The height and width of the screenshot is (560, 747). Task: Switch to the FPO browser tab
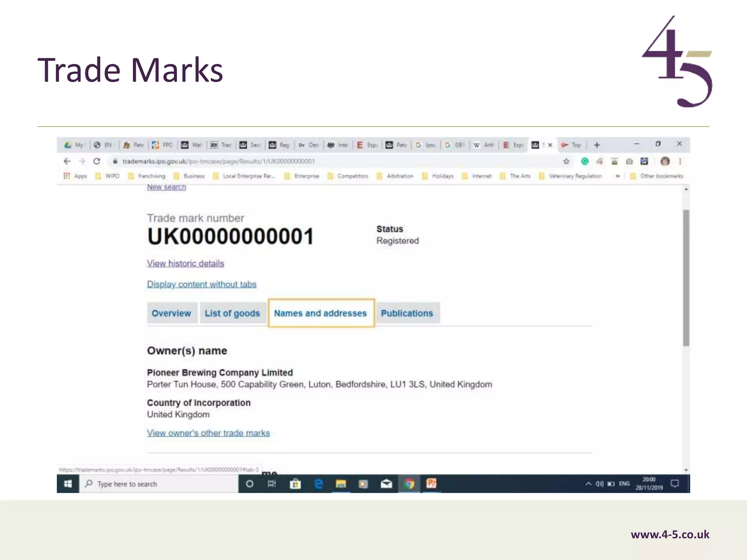(x=162, y=145)
